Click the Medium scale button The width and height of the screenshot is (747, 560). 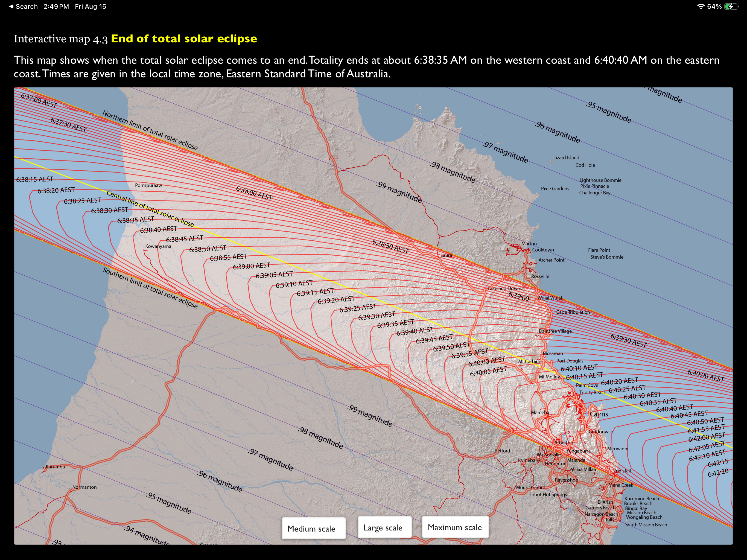313,529
